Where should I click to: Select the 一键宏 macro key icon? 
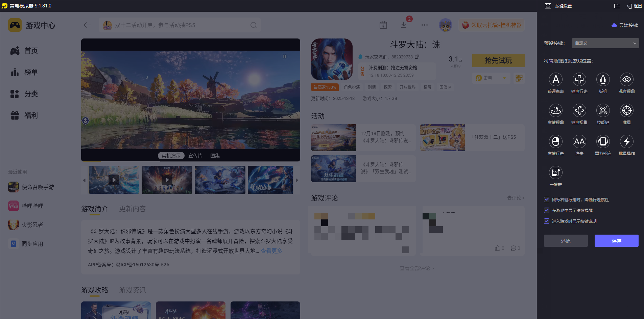click(x=555, y=172)
